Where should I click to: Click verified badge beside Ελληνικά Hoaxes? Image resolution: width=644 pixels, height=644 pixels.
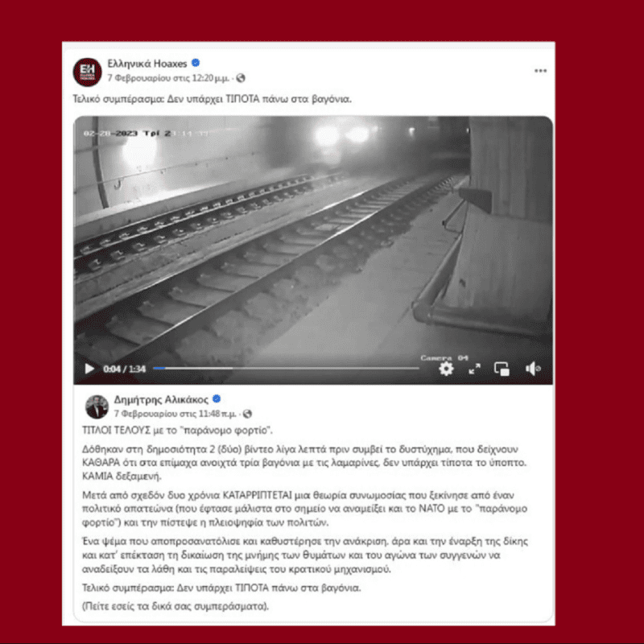coord(196,63)
